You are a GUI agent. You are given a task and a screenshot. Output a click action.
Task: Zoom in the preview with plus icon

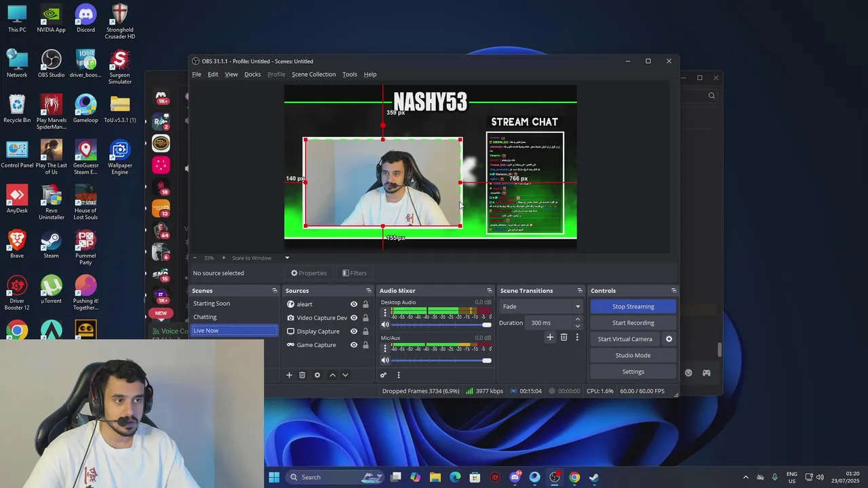pos(223,258)
